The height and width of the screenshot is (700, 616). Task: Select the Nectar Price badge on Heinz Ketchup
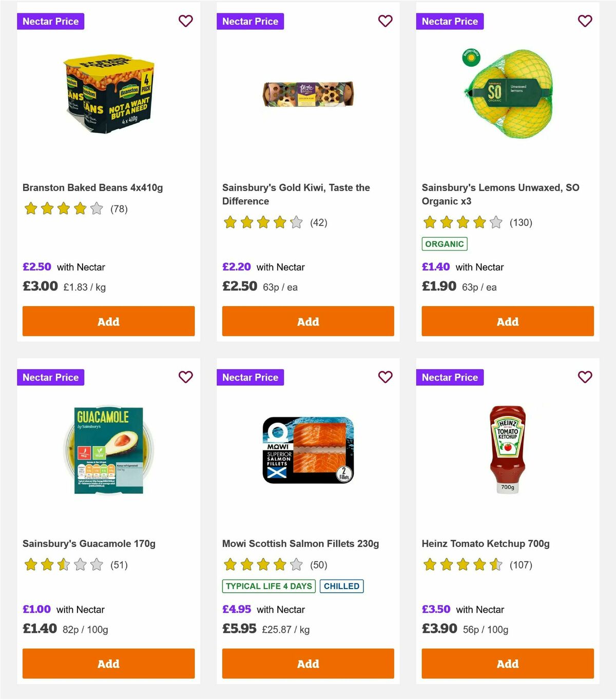tap(450, 377)
